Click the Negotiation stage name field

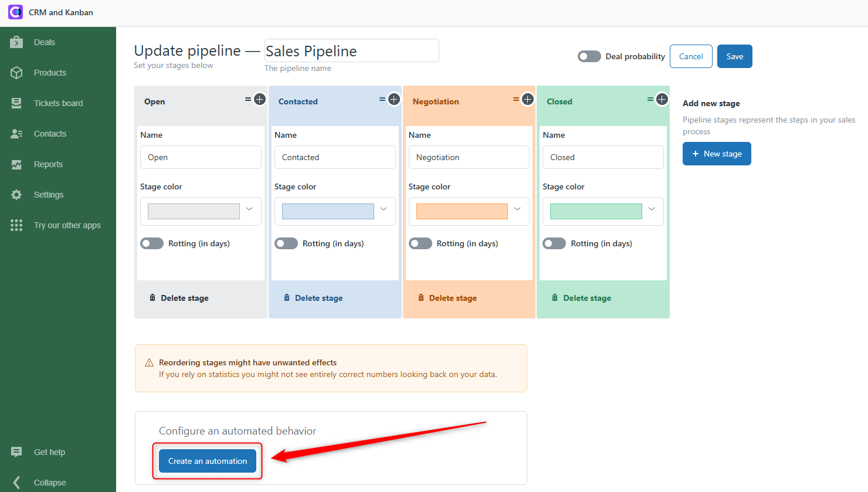[469, 157]
